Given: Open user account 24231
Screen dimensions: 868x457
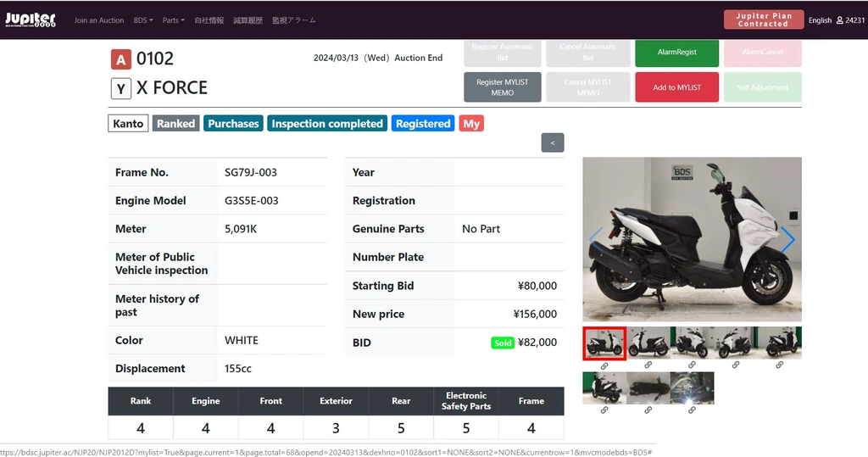Looking at the screenshot, I should (x=850, y=20).
